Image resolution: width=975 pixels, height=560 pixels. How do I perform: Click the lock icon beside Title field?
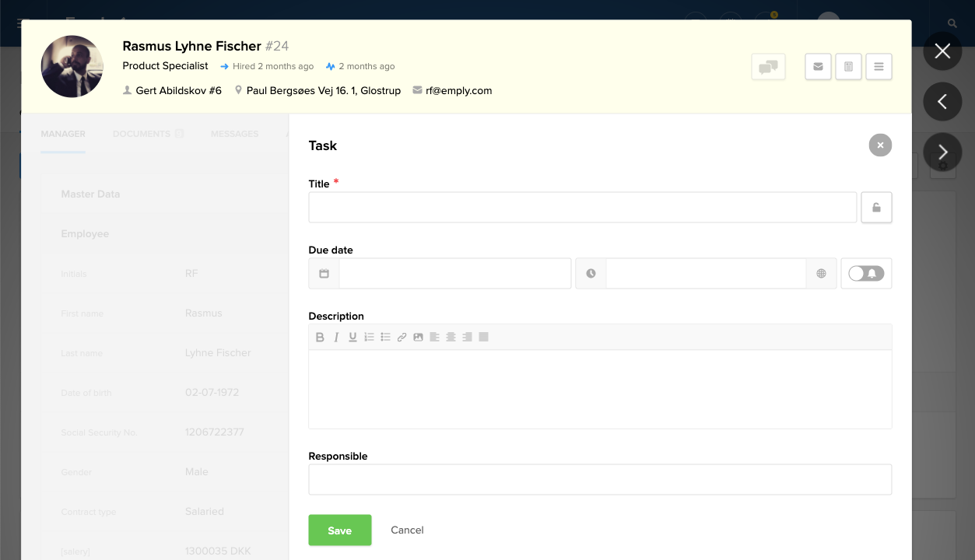pyautogui.click(x=876, y=208)
